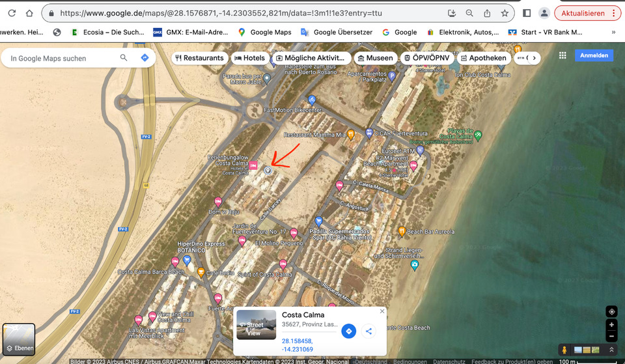Image resolution: width=625 pixels, height=364 pixels.
Task: Share the Costa Calma location
Action: [368, 331]
